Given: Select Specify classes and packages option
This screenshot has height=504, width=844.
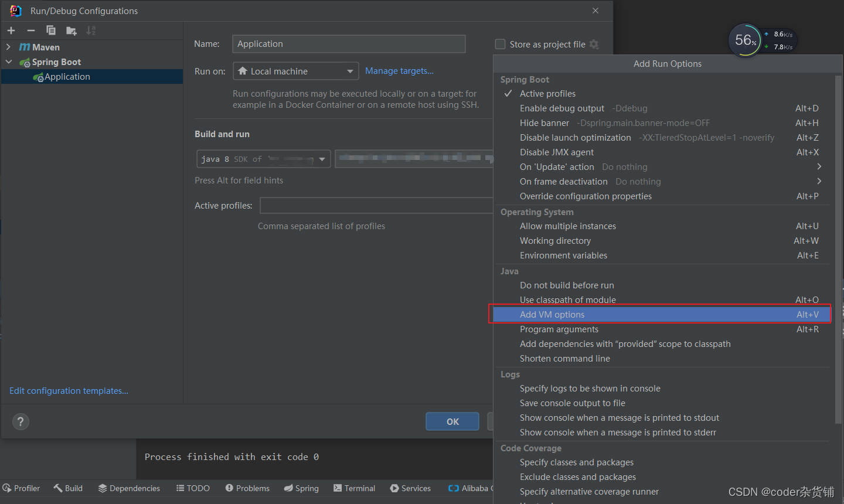Looking at the screenshot, I should coord(661,462).
